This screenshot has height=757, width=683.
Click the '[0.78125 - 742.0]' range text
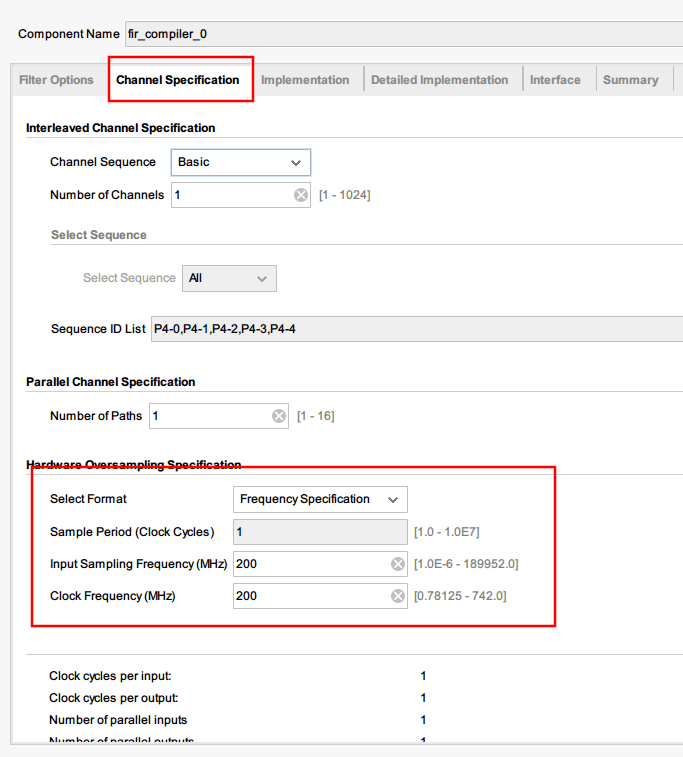[x=460, y=596]
